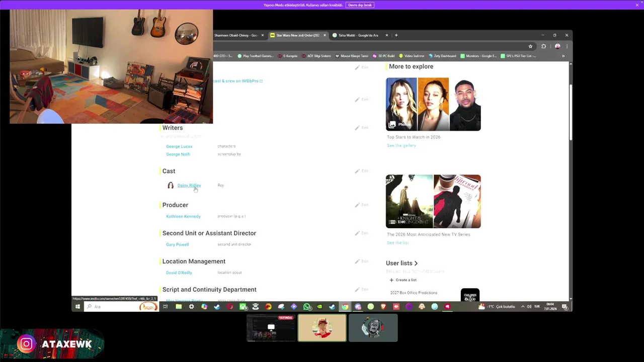Open the George Lucas writer link
The image size is (644, 362).
pos(179,146)
